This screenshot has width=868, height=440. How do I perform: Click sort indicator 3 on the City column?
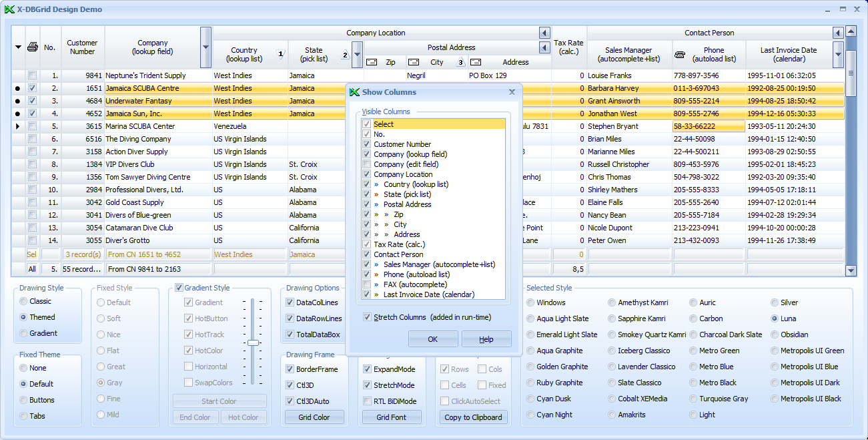(460, 62)
